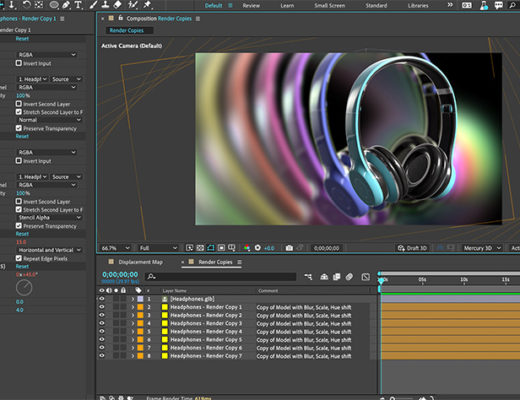Expand layer Headphones - Render Copy 5
The height and width of the screenshot is (400, 520).
133,340
